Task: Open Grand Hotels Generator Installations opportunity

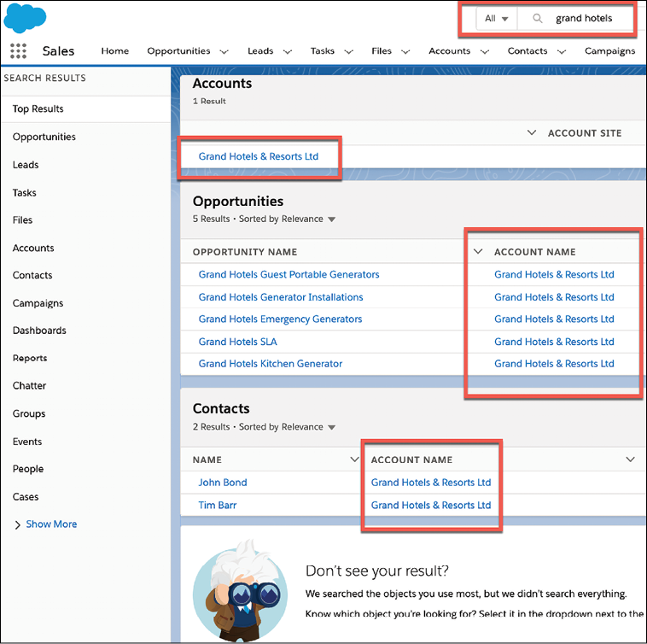Action: (281, 297)
